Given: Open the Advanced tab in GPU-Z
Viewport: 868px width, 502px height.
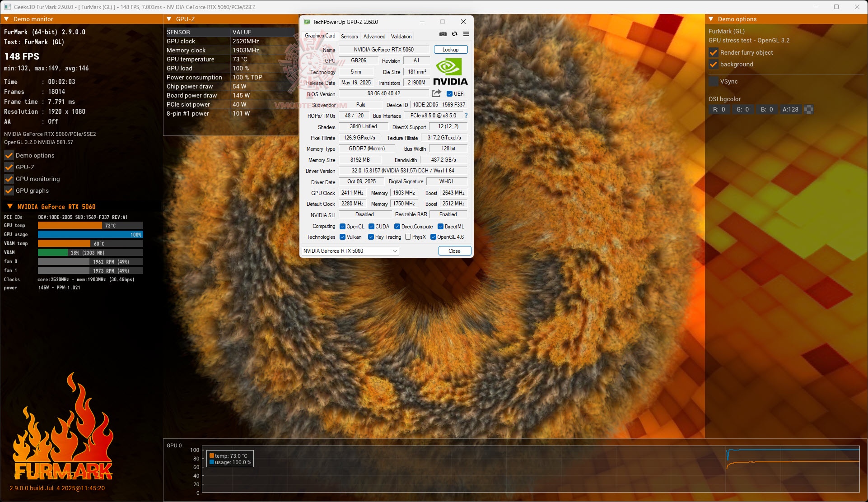Looking at the screenshot, I should click(374, 37).
